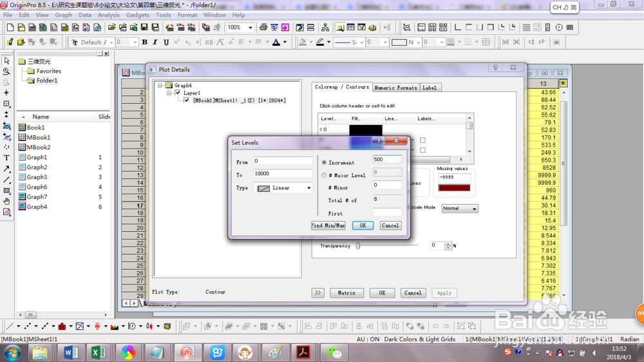Screen dimensions: 644x362
Task: Click the From value input field
Action: click(283, 161)
